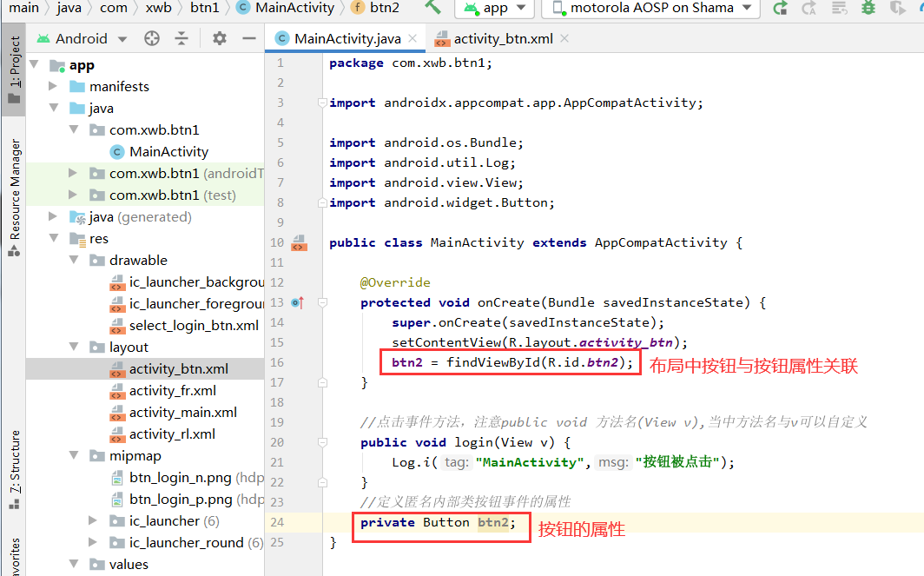Select MainActivity class in project tree

pyautogui.click(x=159, y=151)
